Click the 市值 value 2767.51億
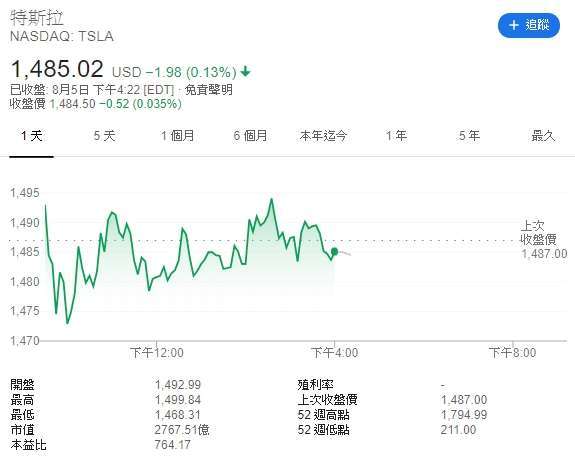Viewport: 575px width, 459px height. 182,430
